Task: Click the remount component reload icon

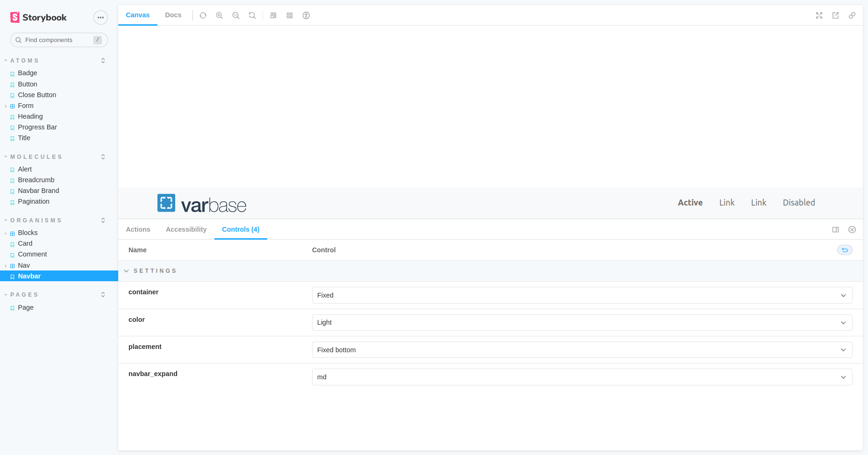Action: click(x=203, y=15)
